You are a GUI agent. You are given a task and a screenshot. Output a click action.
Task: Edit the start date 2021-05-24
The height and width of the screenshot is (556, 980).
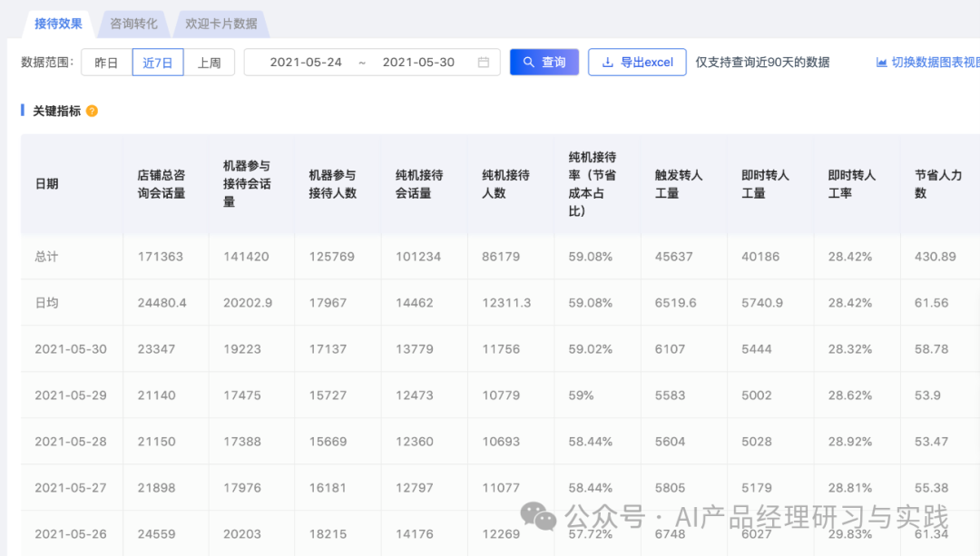pyautogui.click(x=306, y=63)
